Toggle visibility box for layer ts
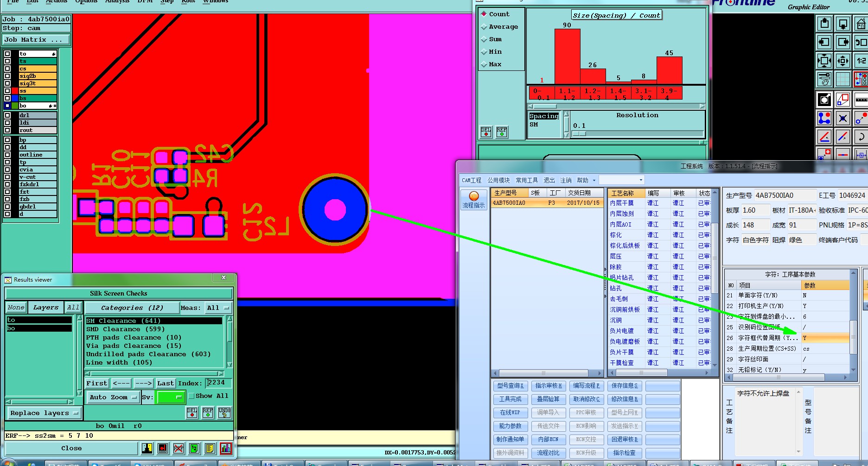Image resolution: width=868 pixels, height=466 pixels. [7, 61]
